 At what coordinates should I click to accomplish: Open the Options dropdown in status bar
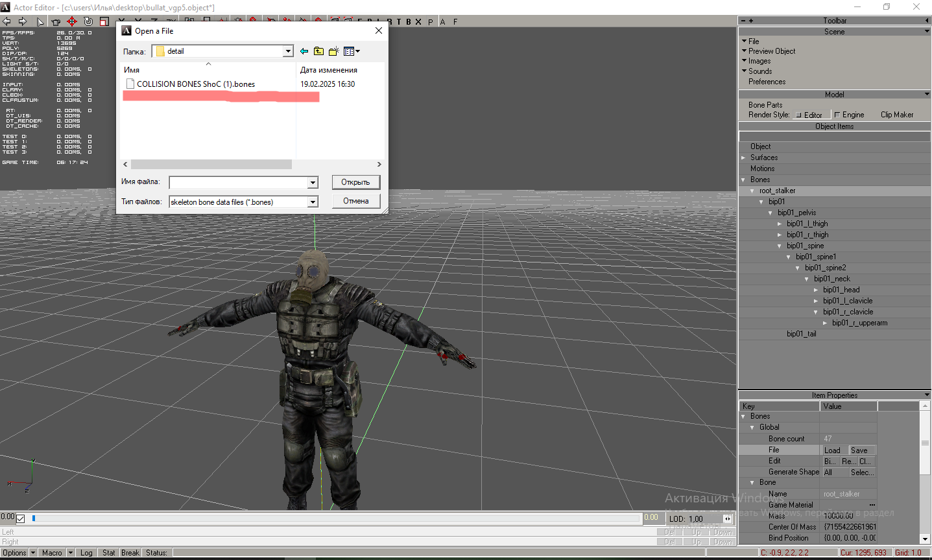33,553
